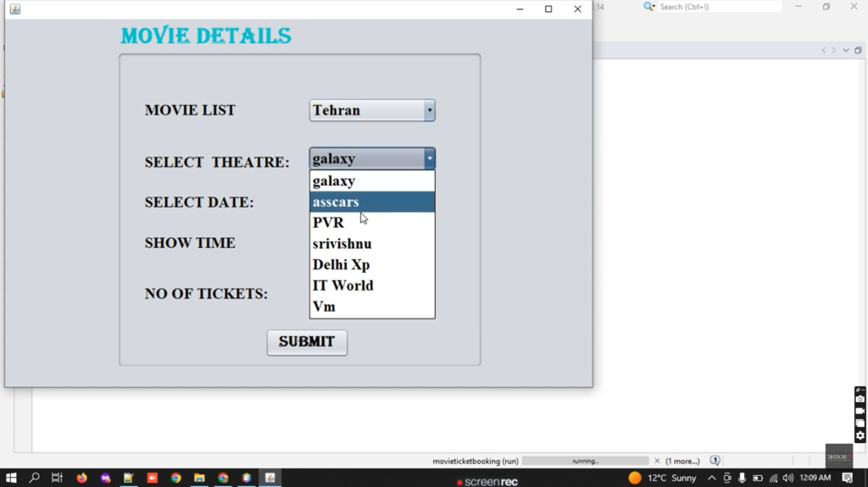Open Windows taskbar search

tap(34, 478)
